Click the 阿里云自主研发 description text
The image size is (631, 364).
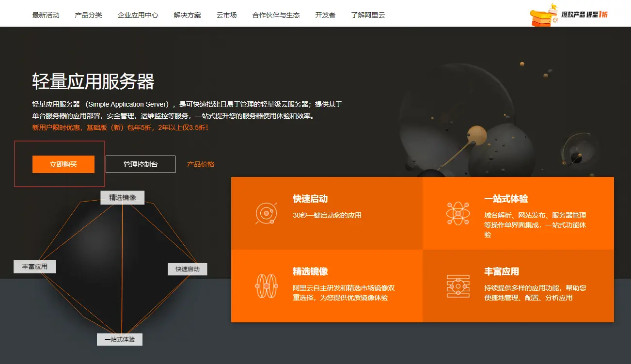[x=344, y=293]
